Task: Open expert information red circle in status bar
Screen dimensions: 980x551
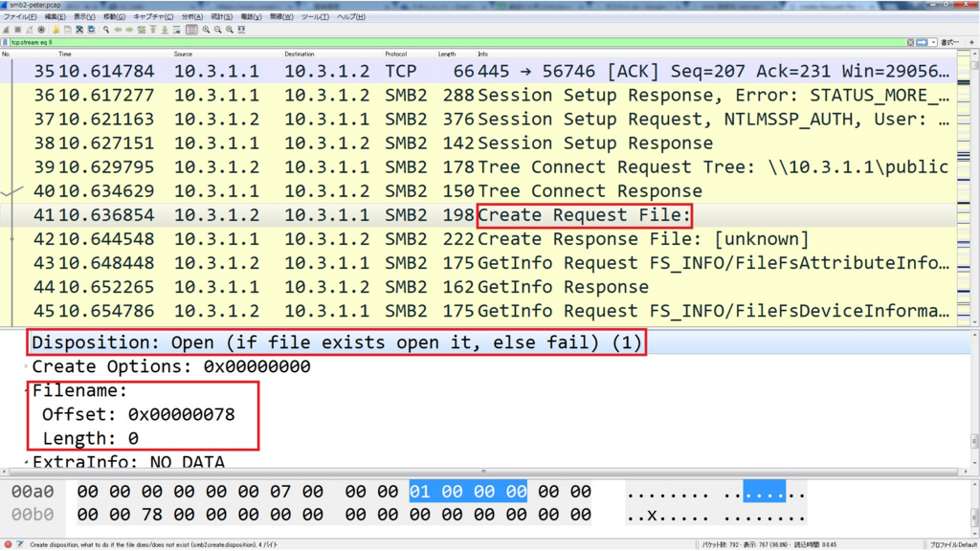Action: click(8, 544)
